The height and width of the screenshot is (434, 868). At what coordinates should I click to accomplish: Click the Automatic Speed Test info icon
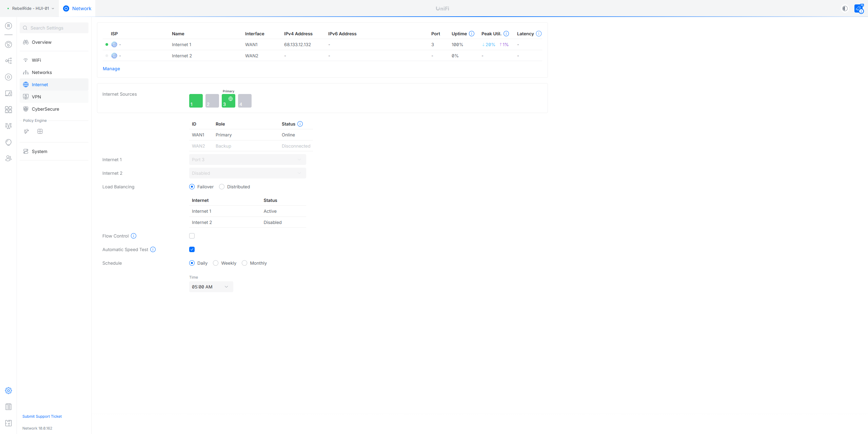point(153,249)
